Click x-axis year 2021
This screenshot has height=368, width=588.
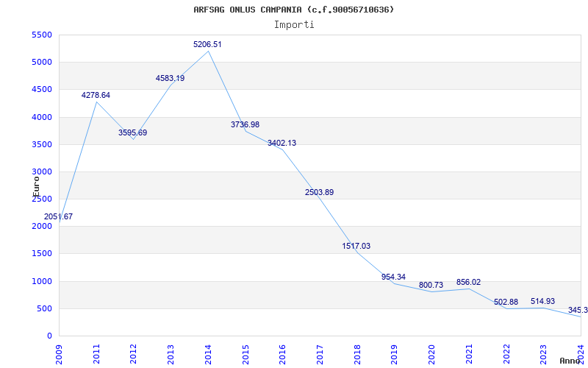(x=469, y=355)
